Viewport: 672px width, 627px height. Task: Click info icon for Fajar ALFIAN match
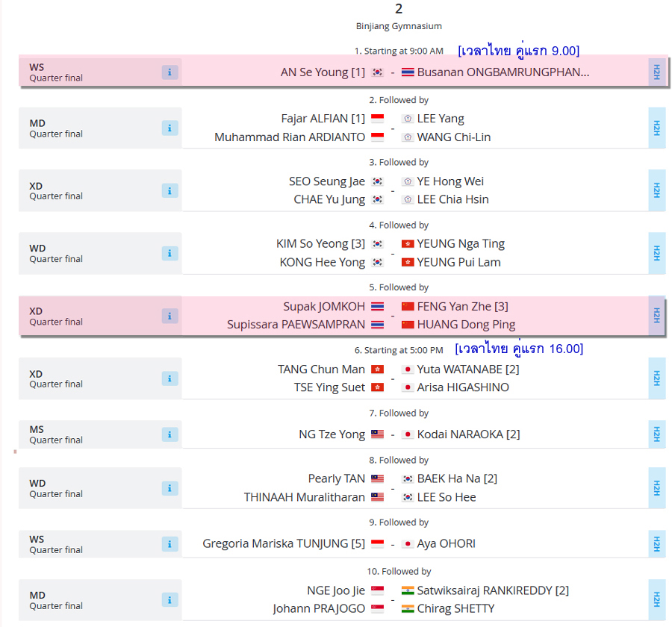pyautogui.click(x=169, y=128)
